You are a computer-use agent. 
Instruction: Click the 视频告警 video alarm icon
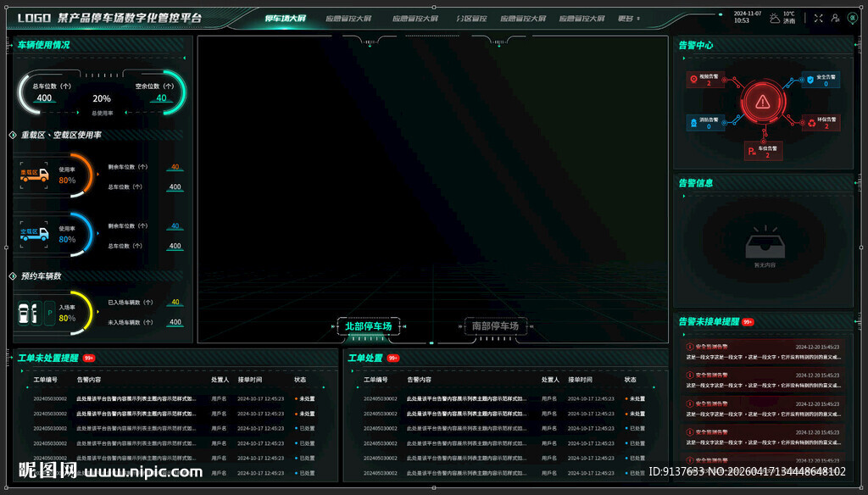[694, 79]
